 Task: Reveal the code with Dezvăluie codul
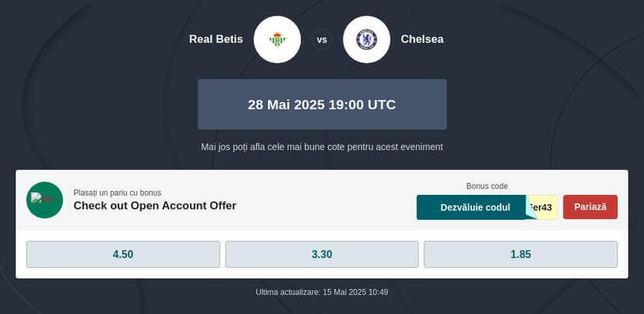coord(475,207)
